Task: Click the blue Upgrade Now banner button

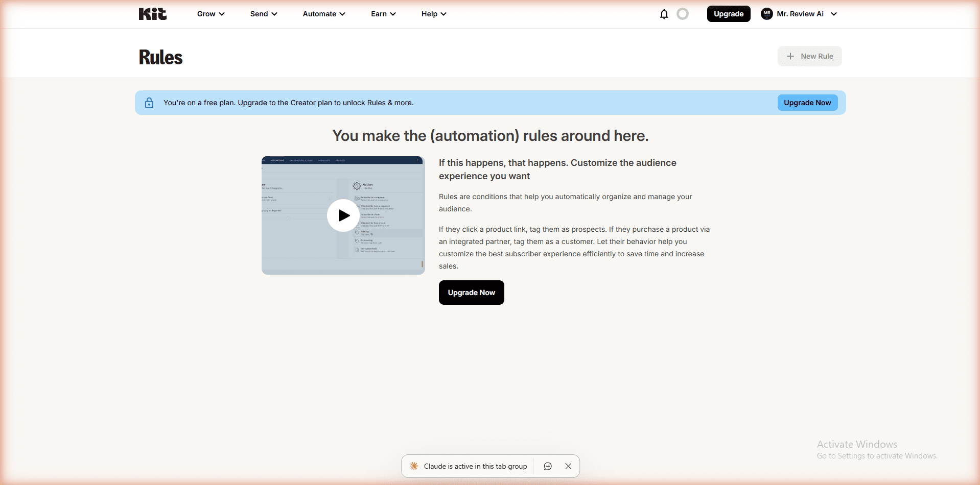Action: [807, 103]
